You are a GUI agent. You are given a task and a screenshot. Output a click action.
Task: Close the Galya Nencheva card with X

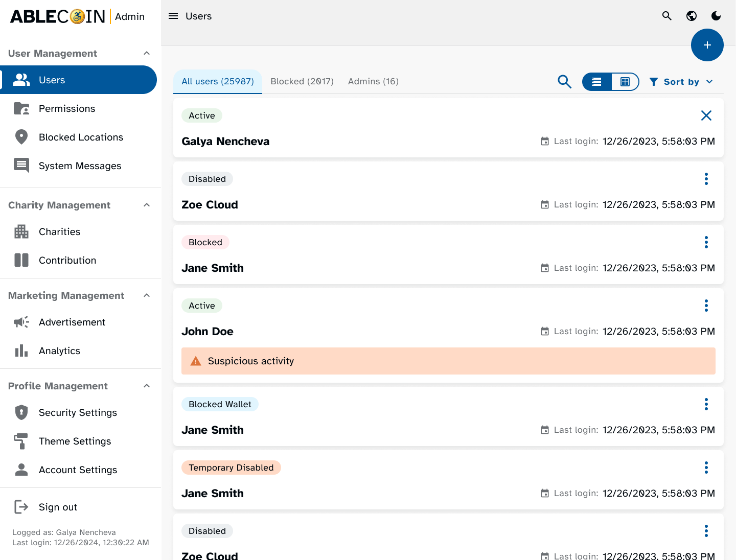coord(706,115)
